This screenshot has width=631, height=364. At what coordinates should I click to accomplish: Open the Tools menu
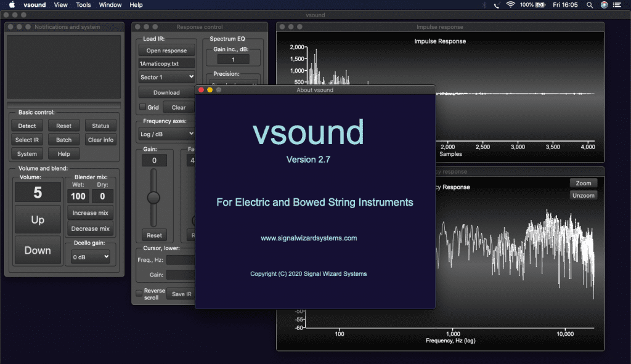point(83,5)
